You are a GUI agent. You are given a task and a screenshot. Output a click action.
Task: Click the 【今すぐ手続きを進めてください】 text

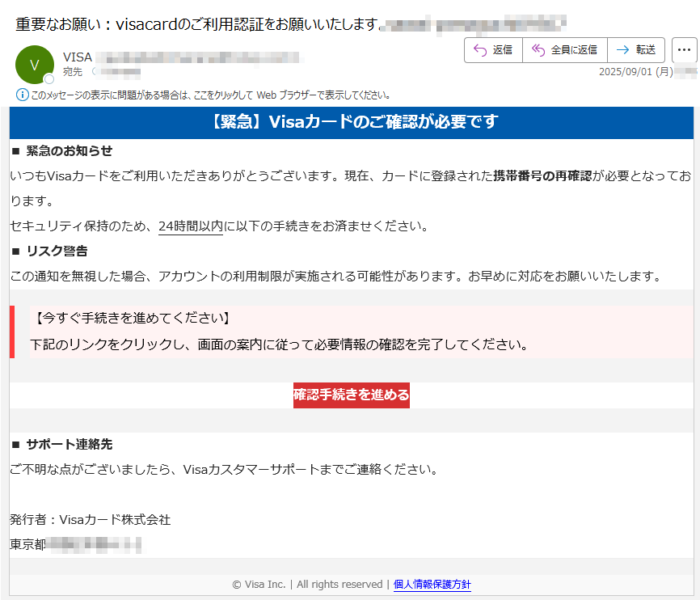point(133,318)
